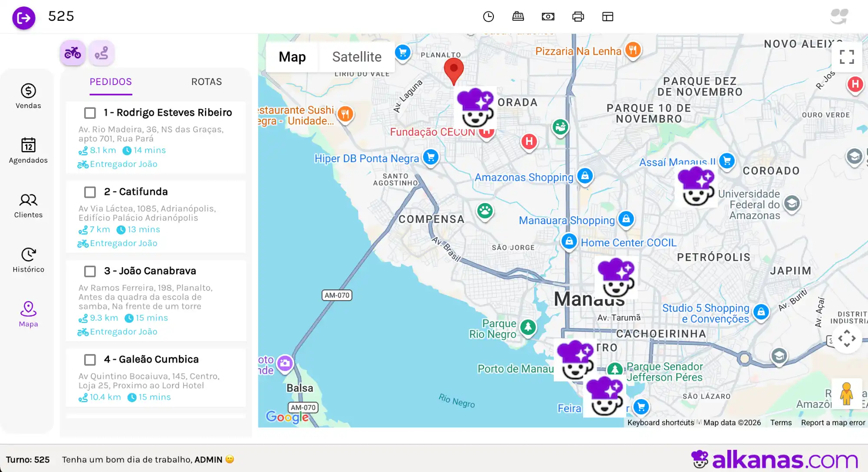868x472 pixels.
Task: Open Street View pegman control
Action: [846, 393]
